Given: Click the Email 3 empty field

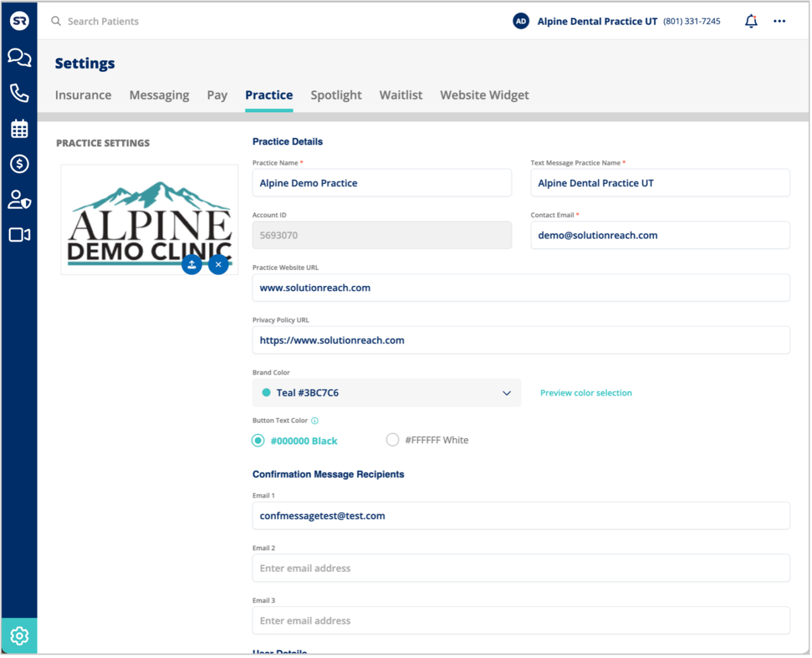Looking at the screenshot, I should click(x=521, y=621).
